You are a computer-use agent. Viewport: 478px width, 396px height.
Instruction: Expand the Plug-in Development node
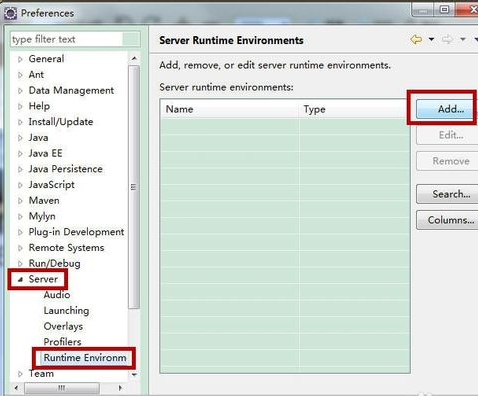20,232
